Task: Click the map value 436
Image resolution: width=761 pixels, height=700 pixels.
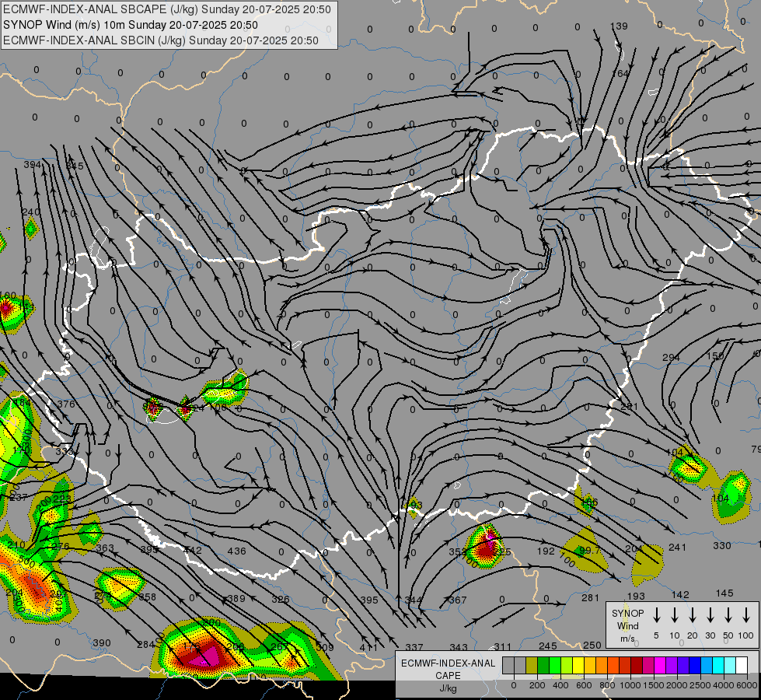Action: 236,551
